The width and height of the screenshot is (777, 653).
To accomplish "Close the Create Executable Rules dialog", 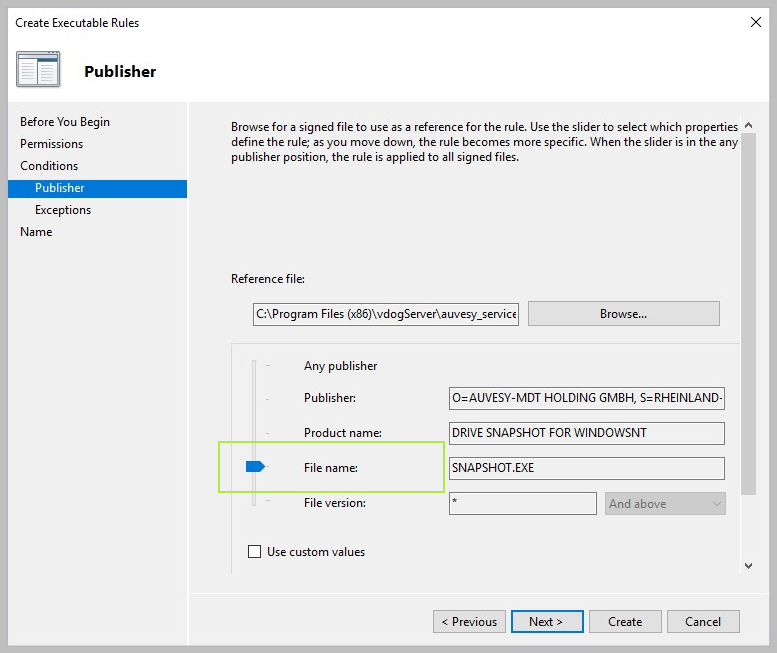I will 753,21.
